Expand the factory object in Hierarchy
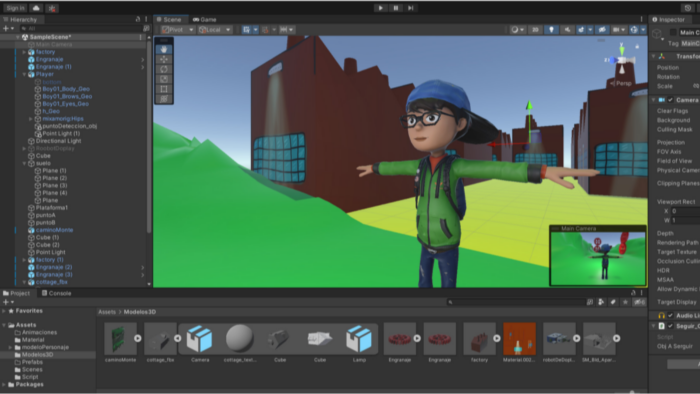700x394 pixels. point(24,52)
